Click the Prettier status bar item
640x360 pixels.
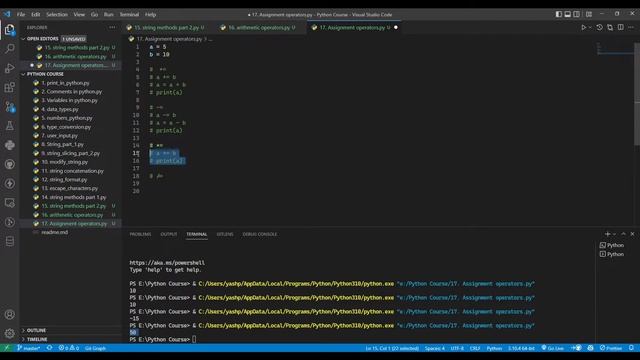pos(611,348)
